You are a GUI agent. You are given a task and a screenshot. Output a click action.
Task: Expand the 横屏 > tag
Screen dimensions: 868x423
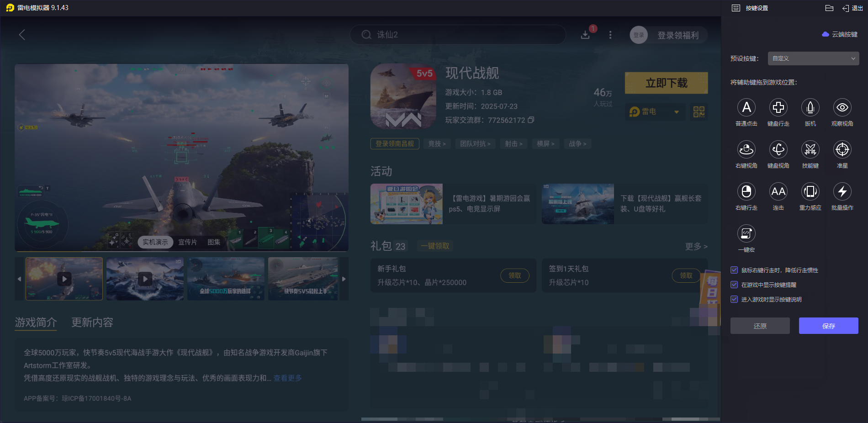(x=546, y=144)
